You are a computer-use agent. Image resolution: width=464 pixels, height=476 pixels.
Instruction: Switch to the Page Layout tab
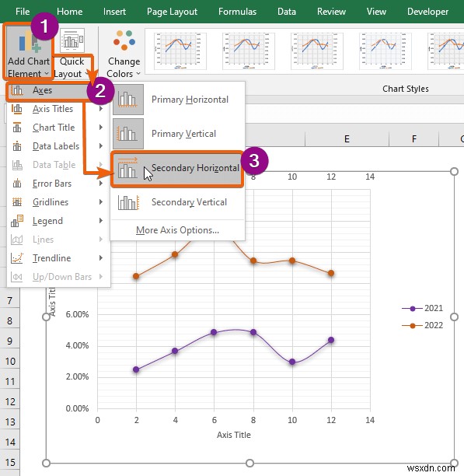tap(172, 12)
